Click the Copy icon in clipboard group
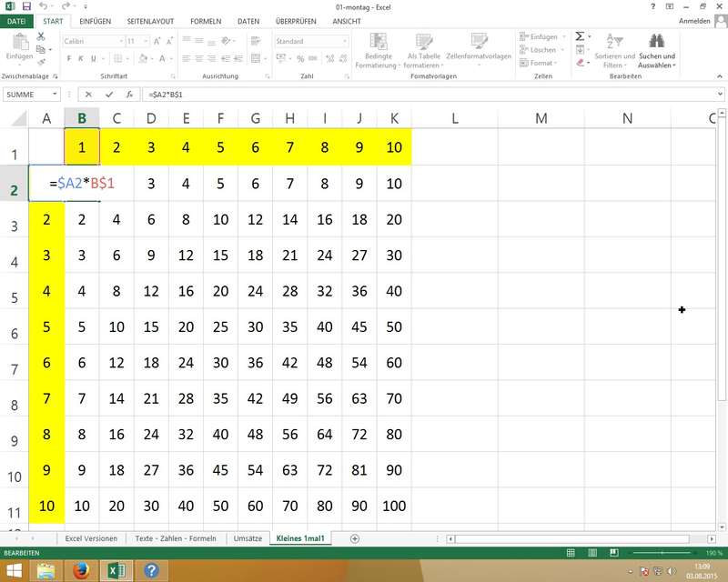Viewport: 728px width, 582px height. pos(41,49)
